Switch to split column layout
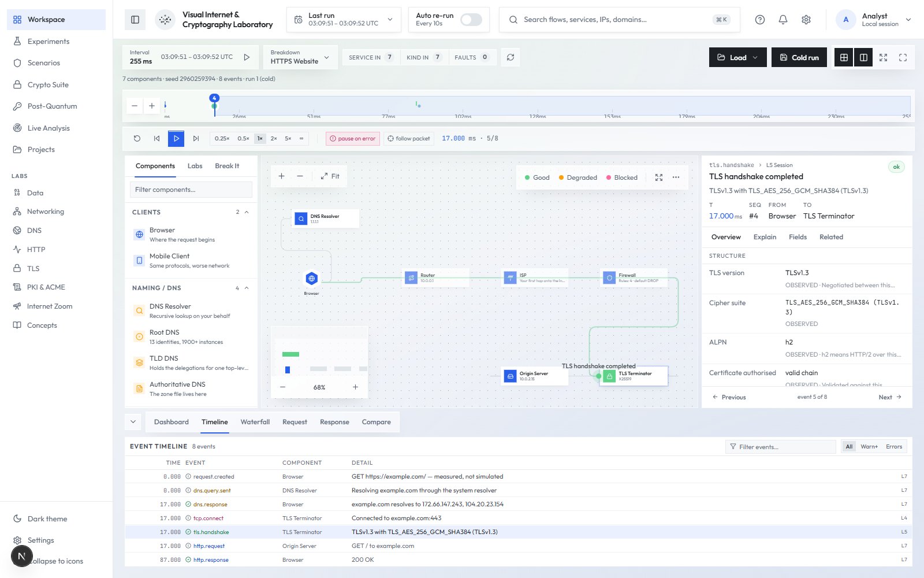This screenshot has width=924, height=578. (x=863, y=57)
